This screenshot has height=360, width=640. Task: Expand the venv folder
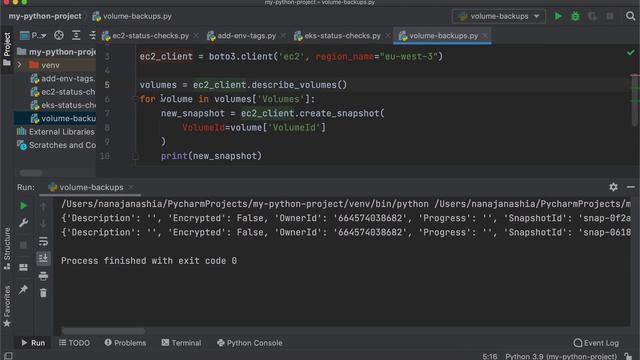[x=19, y=65]
